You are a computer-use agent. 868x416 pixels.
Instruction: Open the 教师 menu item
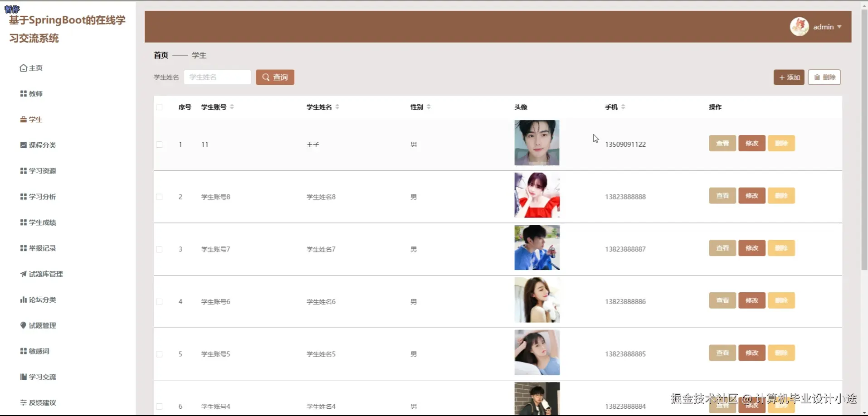[31, 94]
